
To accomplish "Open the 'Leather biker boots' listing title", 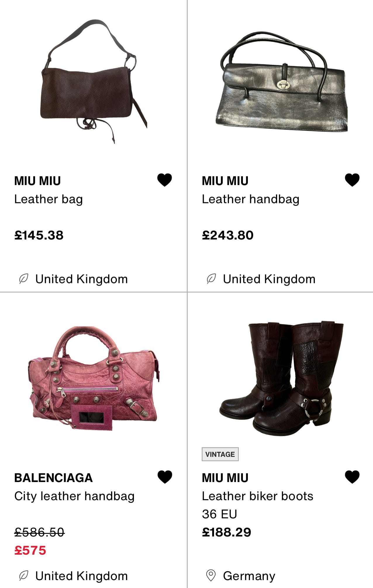I will (x=258, y=496).
